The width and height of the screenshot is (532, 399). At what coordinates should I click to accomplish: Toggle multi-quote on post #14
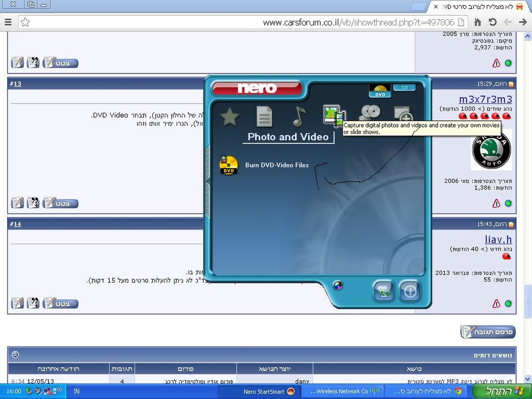[x=33, y=303]
